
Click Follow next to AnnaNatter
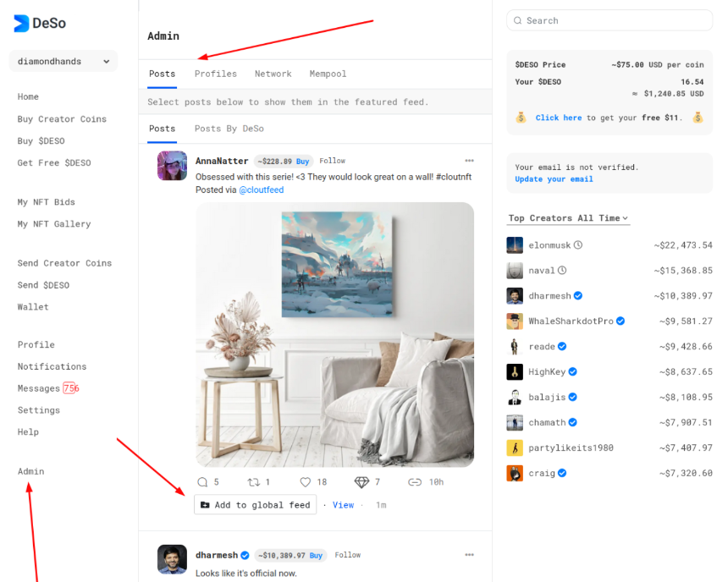coord(332,161)
